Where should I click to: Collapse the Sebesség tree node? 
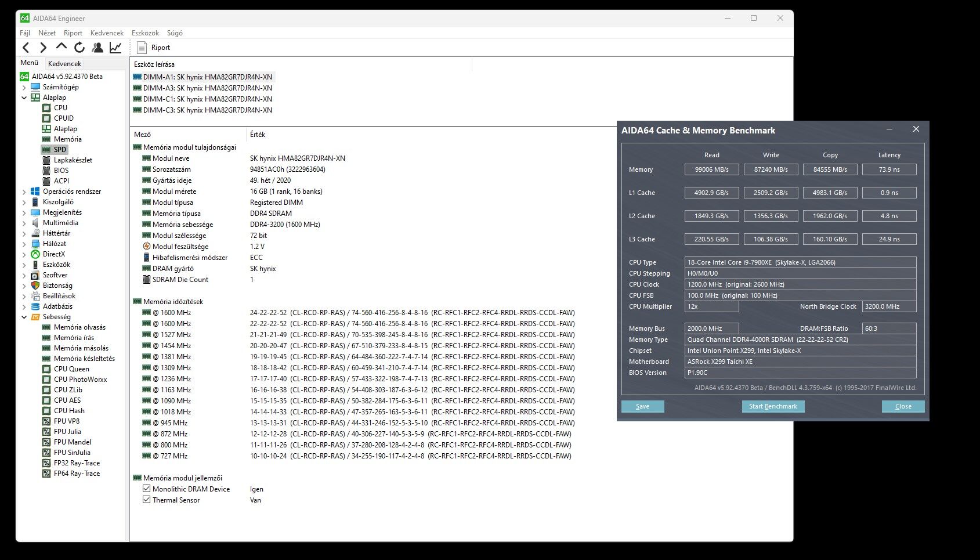click(24, 317)
